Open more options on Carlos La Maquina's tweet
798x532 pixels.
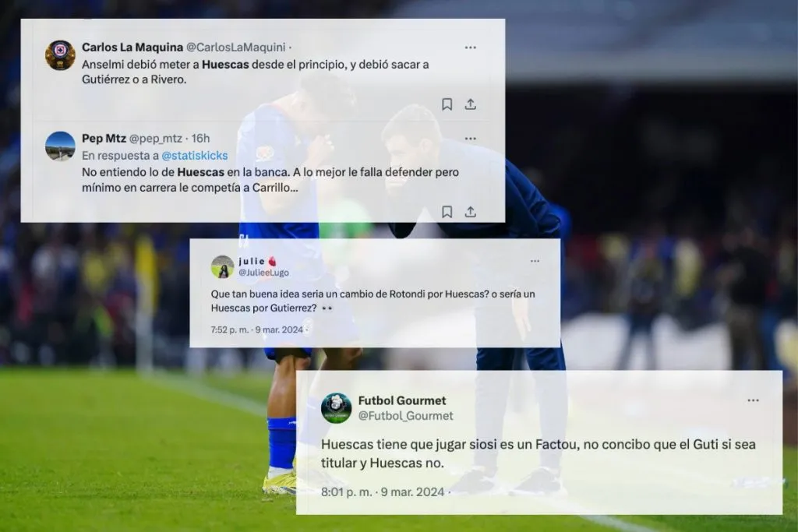[470, 48]
